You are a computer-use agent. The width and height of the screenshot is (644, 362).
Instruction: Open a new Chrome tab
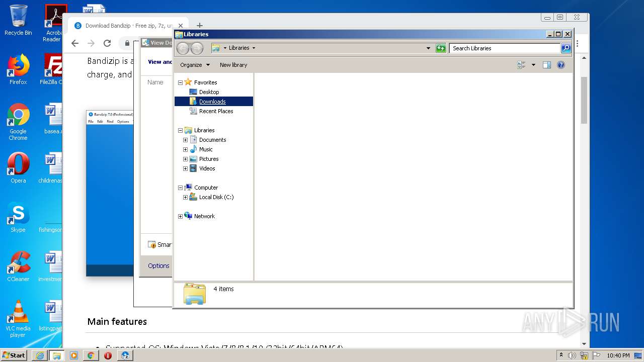[200, 26]
